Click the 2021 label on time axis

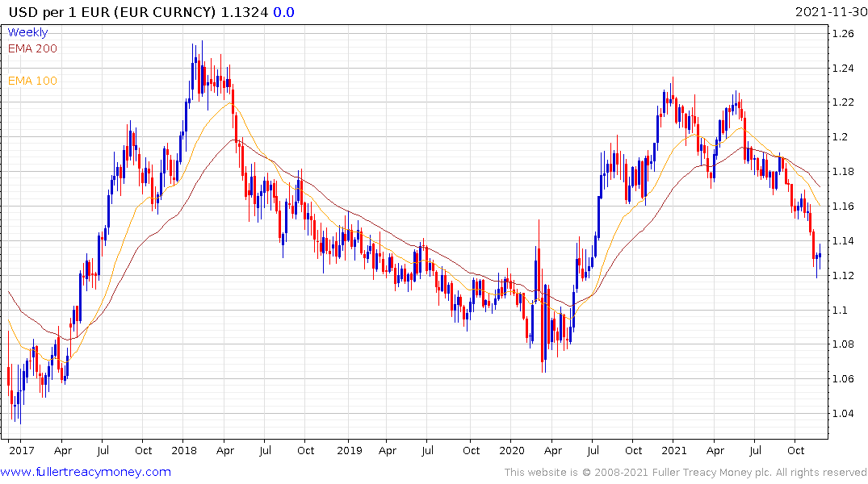[673, 451]
